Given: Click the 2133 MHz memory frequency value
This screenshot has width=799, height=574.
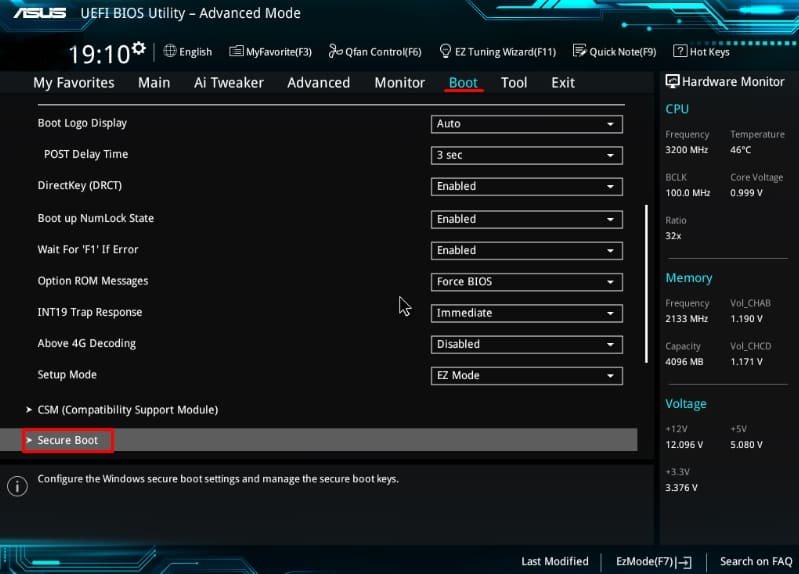Looking at the screenshot, I should pos(686,319).
